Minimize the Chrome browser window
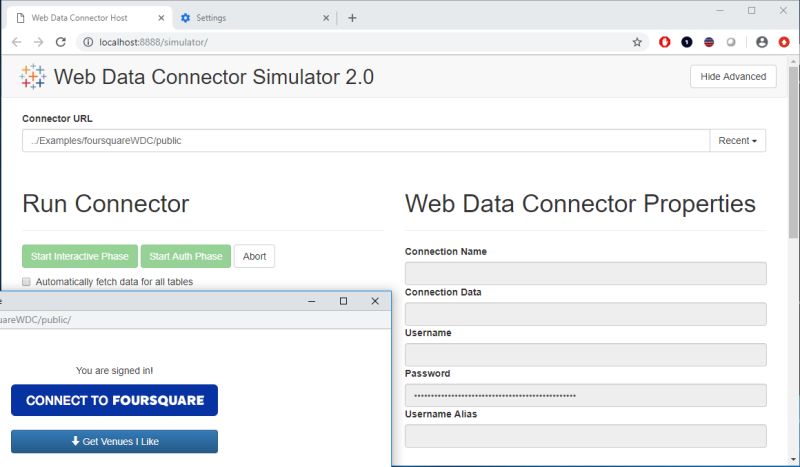 click(x=720, y=10)
